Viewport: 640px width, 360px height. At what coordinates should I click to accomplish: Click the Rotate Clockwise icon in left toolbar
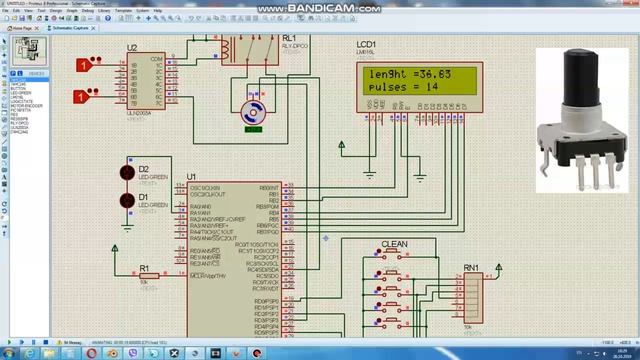[x=4, y=204]
